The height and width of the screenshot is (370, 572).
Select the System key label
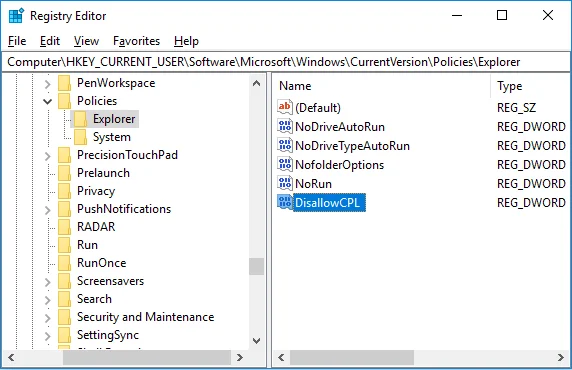point(112,137)
